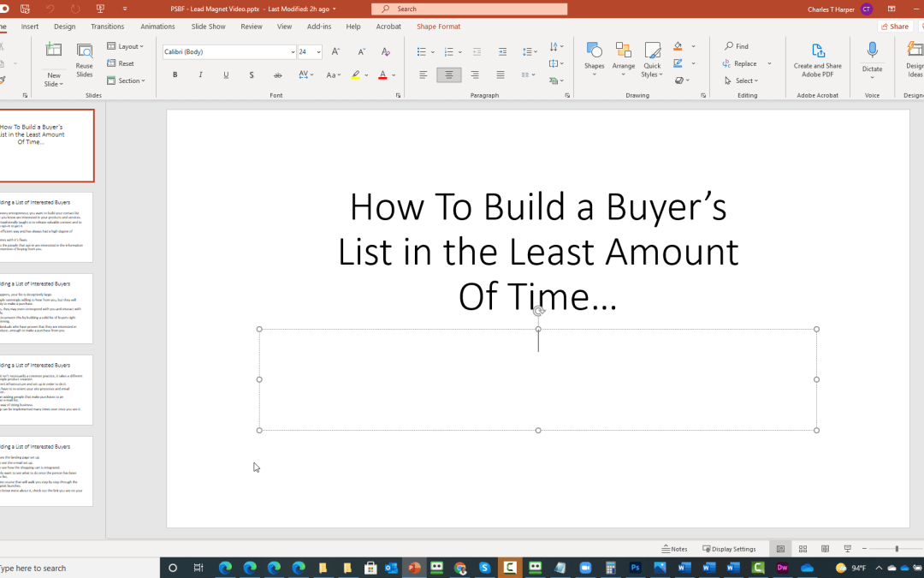This screenshot has height=578, width=924.
Task: Open Bullets dropdown arrow
Action: (433, 52)
